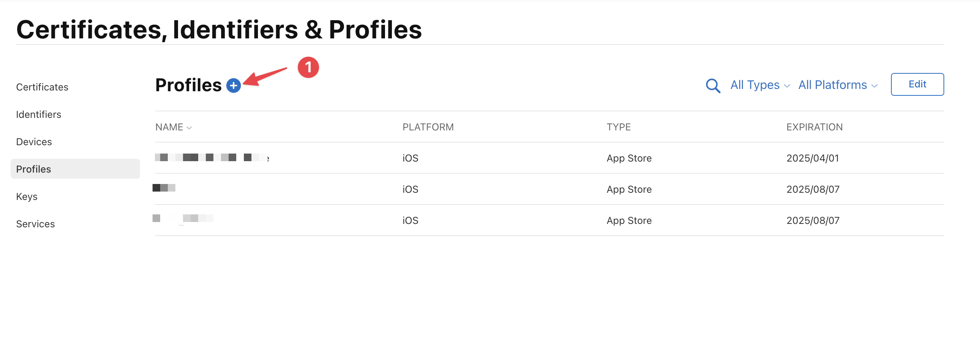The image size is (980, 352).
Task: Click the blue plus add profile icon
Action: [x=234, y=86]
